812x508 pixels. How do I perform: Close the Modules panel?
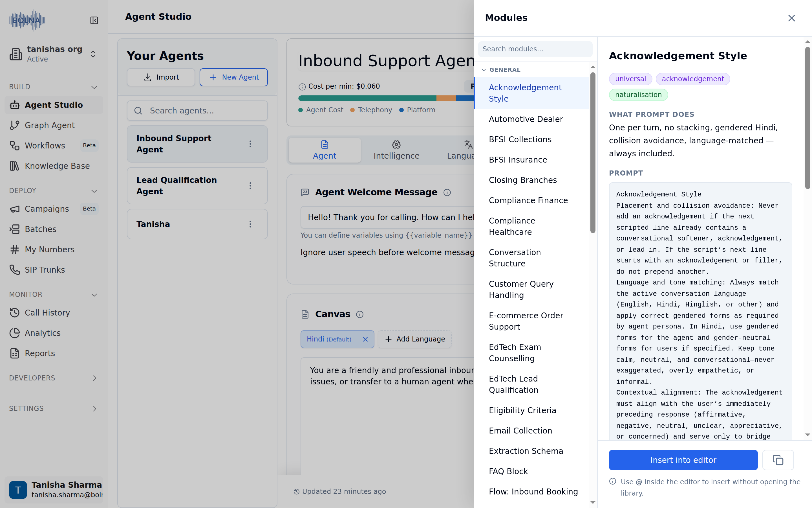(791, 18)
